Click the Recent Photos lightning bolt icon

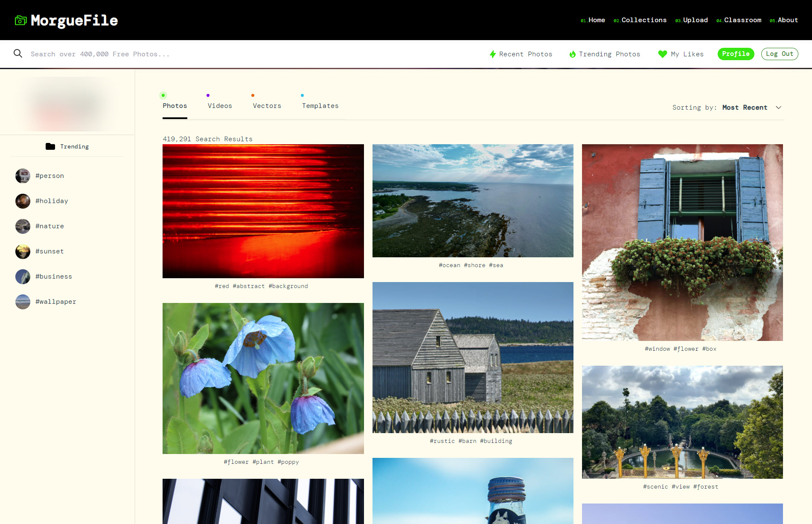(493, 54)
